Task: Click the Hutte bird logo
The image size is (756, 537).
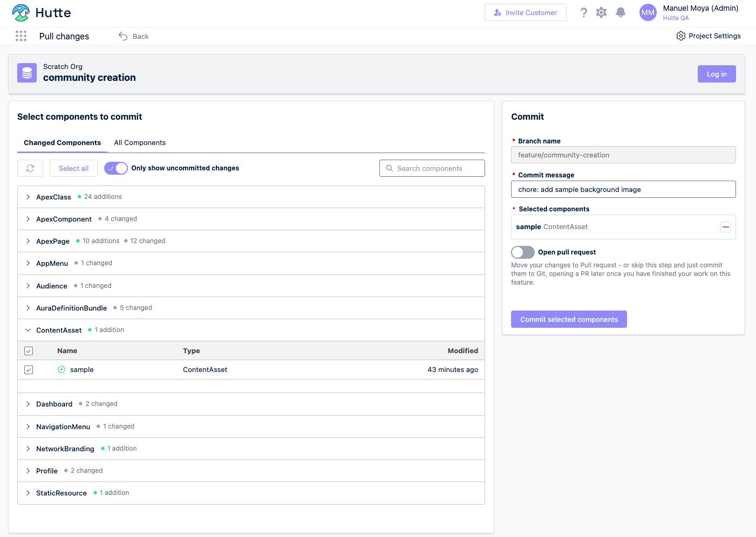Action: click(21, 12)
